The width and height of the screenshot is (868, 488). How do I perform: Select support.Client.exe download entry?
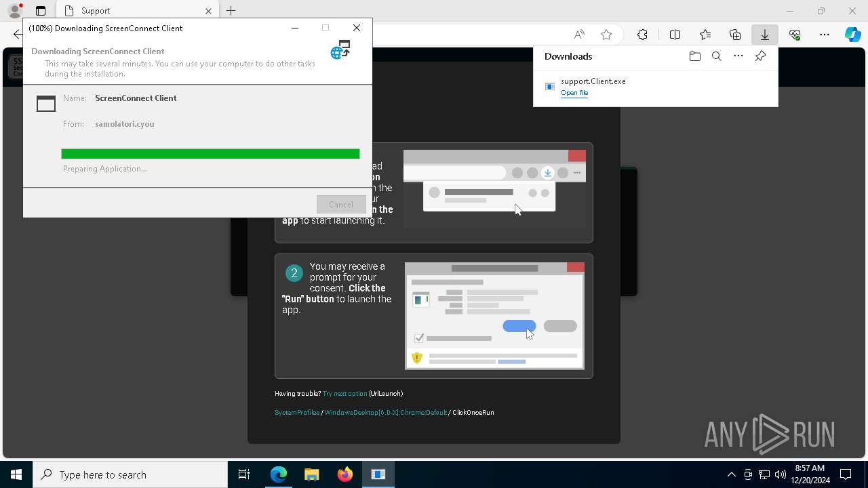(x=656, y=87)
